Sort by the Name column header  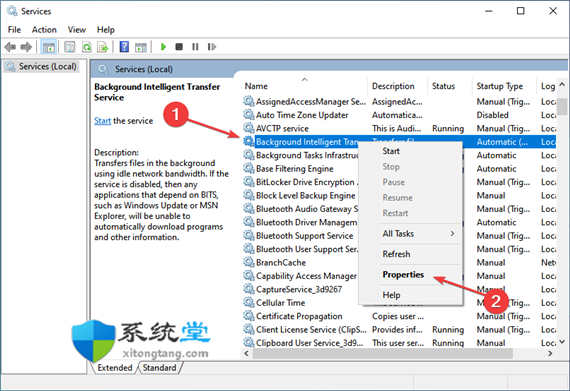click(x=305, y=86)
